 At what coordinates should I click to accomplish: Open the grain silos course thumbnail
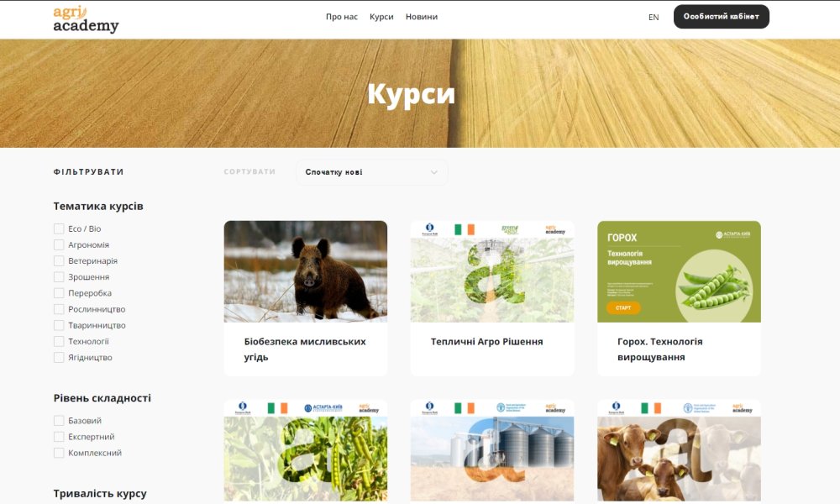(x=491, y=450)
